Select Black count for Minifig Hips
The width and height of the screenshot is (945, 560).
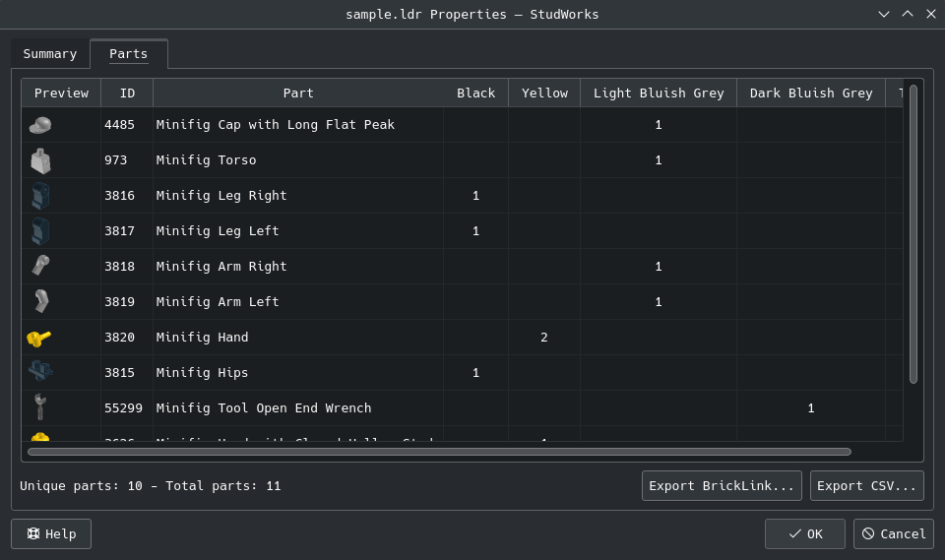pyautogui.click(x=475, y=373)
